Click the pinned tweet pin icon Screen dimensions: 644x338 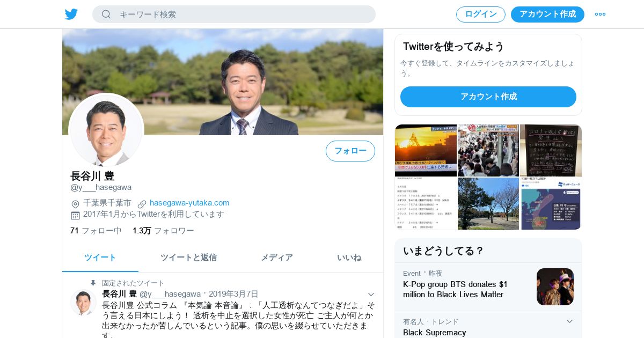93,283
